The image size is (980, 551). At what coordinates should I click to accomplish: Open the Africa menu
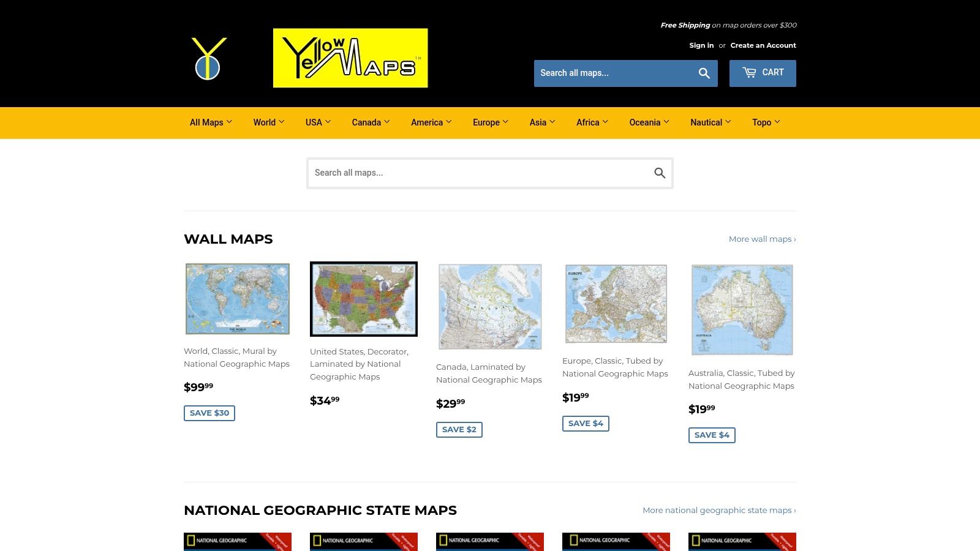pos(592,122)
